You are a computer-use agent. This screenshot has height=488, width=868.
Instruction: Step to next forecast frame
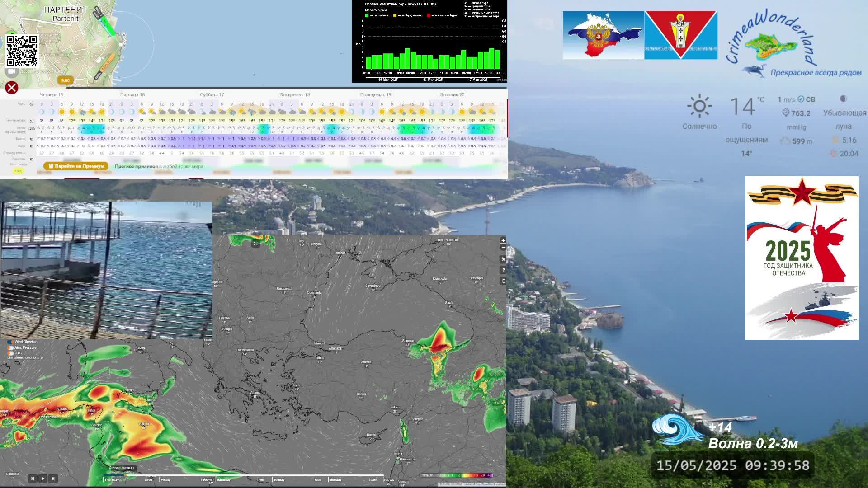tap(53, 478)
